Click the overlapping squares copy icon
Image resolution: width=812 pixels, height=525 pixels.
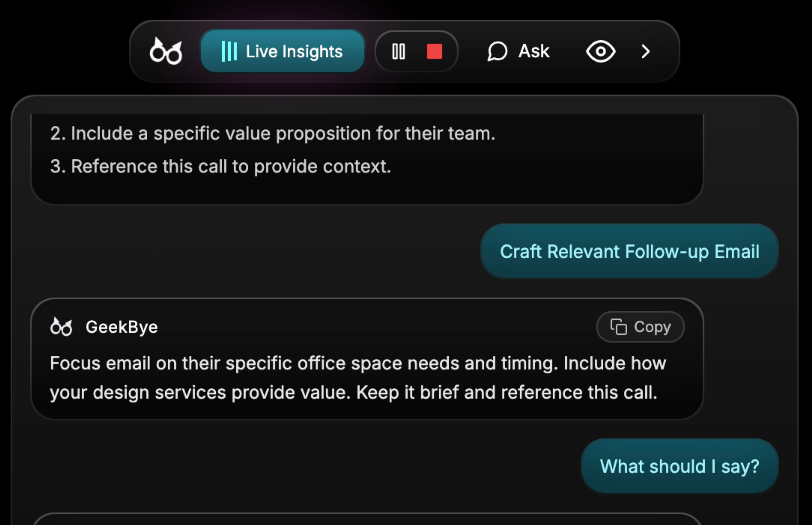[x=619, y=327]
